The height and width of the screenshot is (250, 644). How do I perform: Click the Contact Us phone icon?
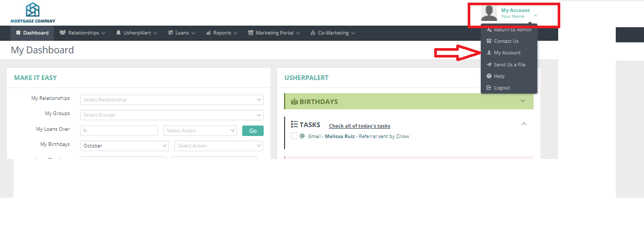coord(489,41)
